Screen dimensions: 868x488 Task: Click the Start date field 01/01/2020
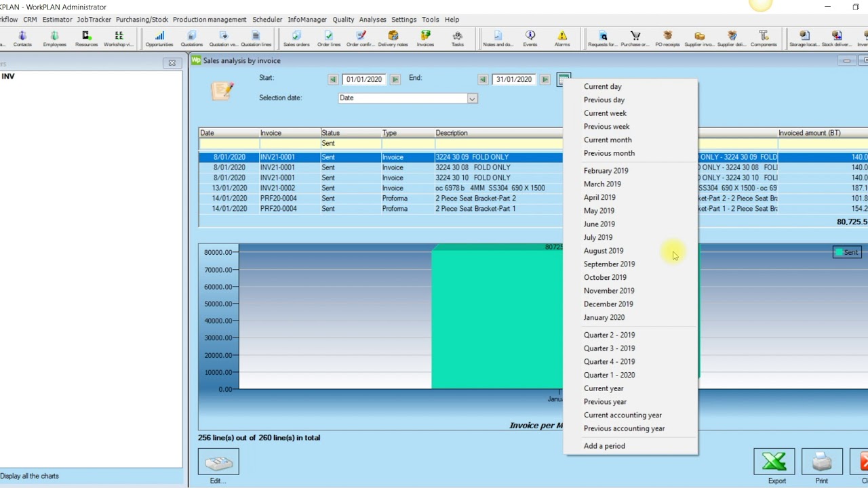click(x=365, y=79)
